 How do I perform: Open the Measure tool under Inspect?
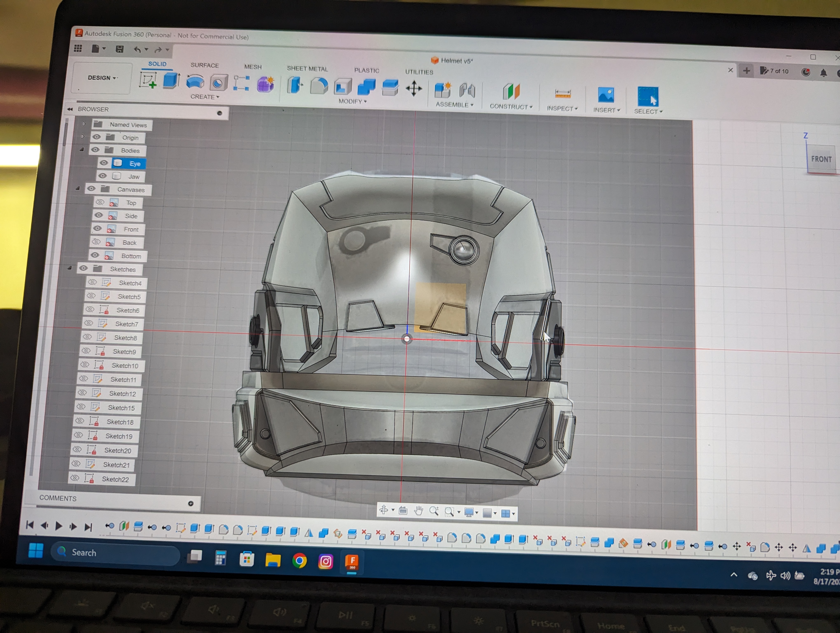coord(562,94)
